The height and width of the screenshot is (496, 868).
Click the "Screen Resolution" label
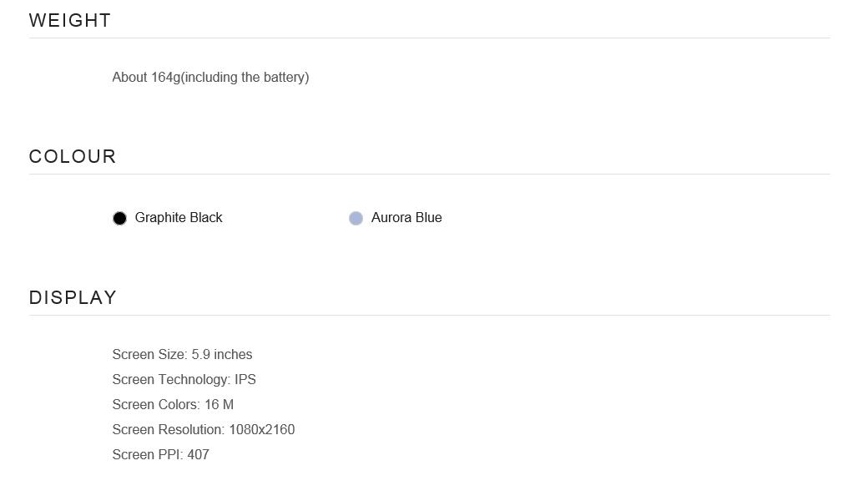click(x=167, y=429)
